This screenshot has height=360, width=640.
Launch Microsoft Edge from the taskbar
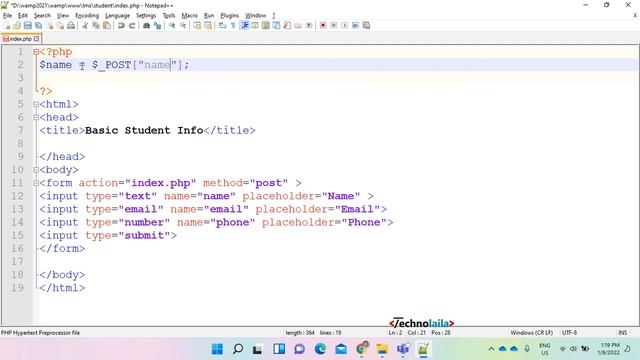pyautogui.click(x=320, y=349)
